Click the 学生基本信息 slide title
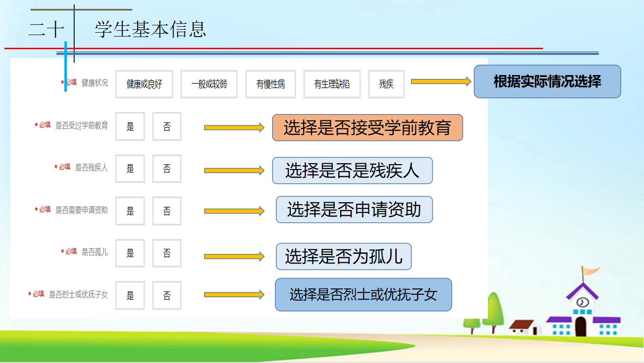 (150, 30)
